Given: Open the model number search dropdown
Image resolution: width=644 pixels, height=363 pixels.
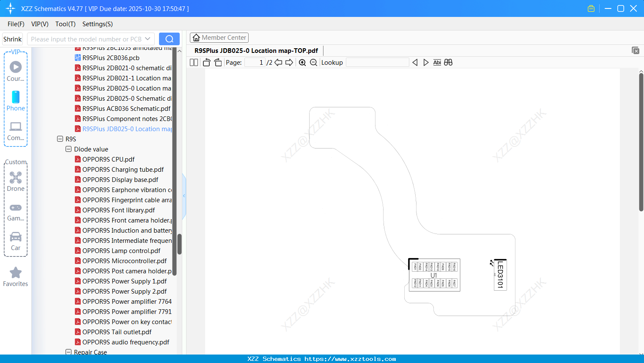Looking at the screenshot, I should click(x=148, y=38).
